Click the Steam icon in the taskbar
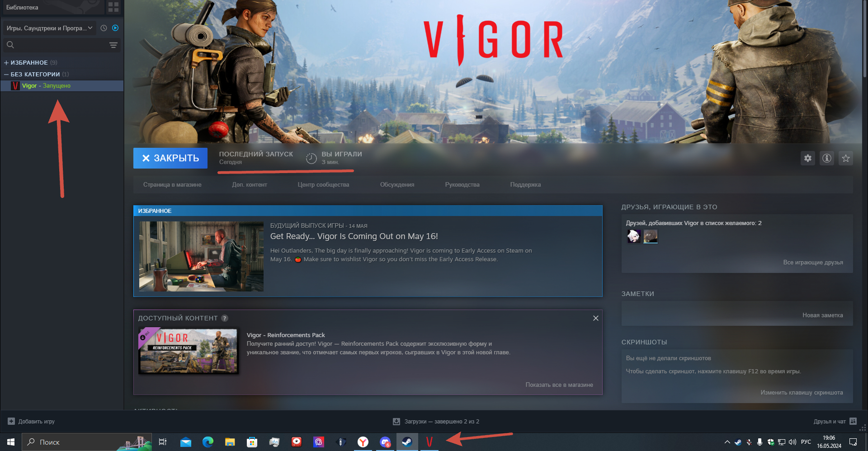This screenshot has height=451, width=868. pos(407,442)
